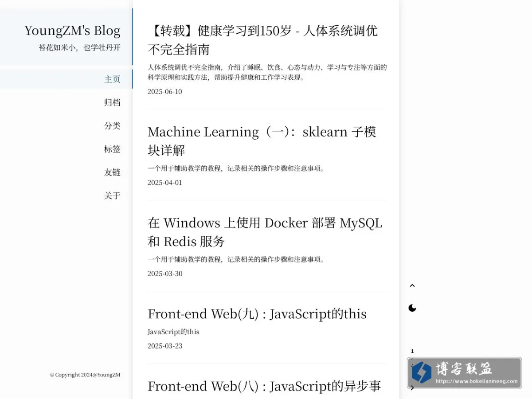Image resolution: width=532 pixels, height=399 pixels.
Task: Open the 关于 about page
Action: 112,196
